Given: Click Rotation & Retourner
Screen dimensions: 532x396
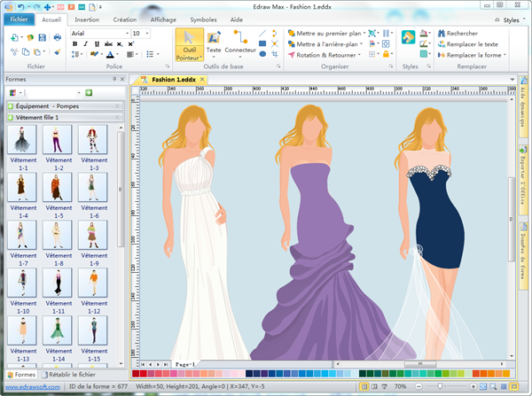Looking at the screenshot, I should pyautogui.click(x=326, y=55).
